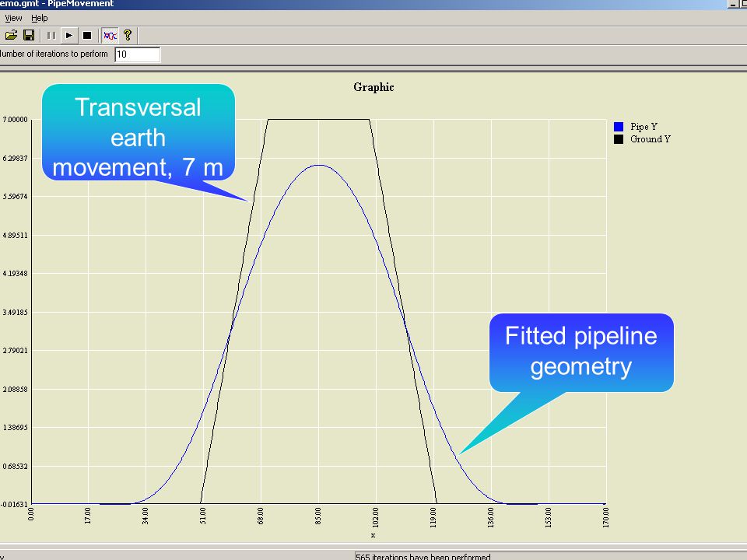This screenshot has height=560, width=747.
Task: Click the x-axis label 34.00
Action: click(x=145, y=516)
